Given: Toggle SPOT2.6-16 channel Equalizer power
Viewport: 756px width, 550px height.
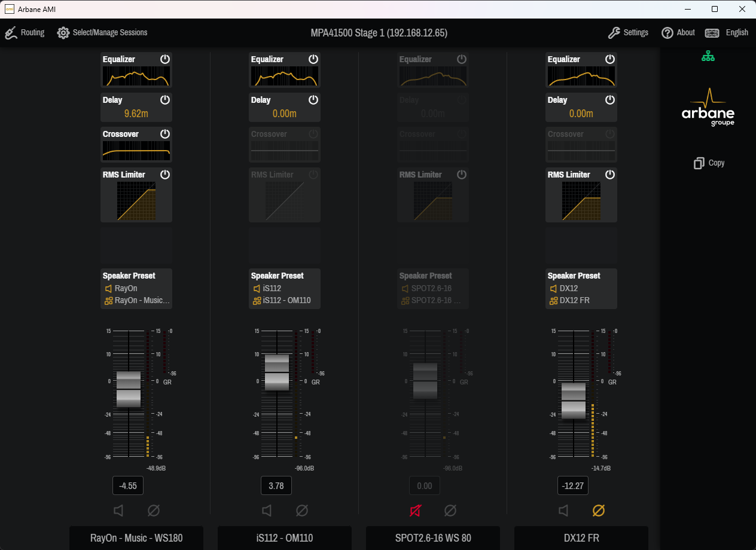Looking at the screenshot, I should tap(462, 59).
